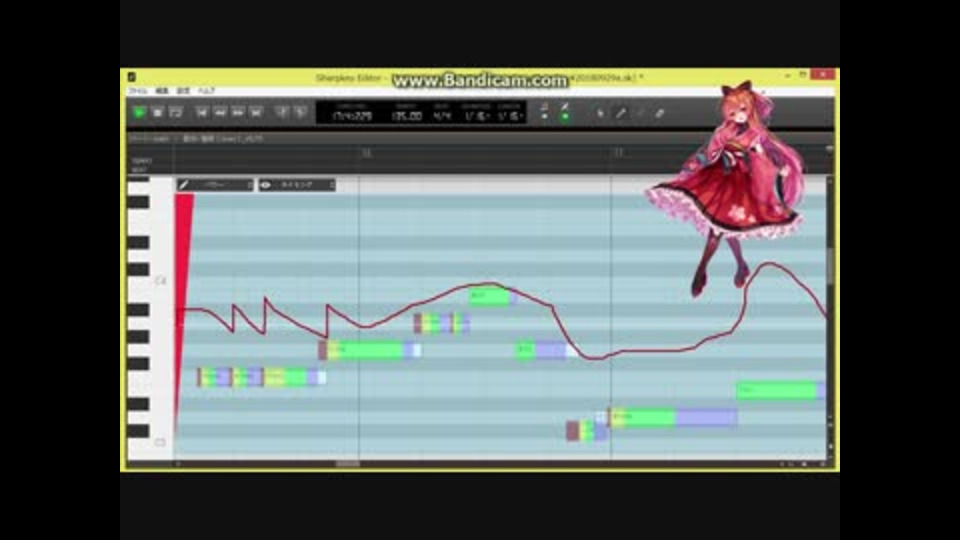Redo the edit using the toolbar icon

[x=300, y=113]
